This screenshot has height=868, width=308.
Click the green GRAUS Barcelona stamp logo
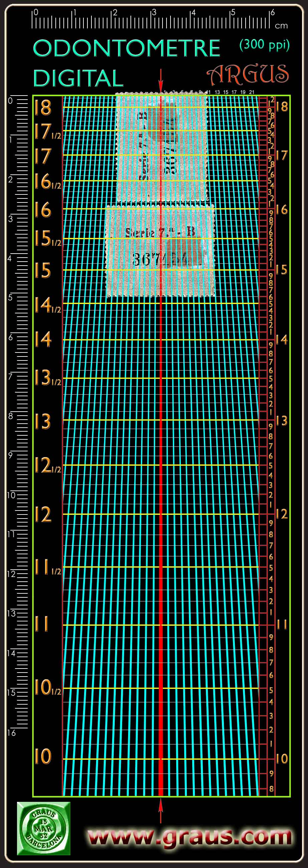pyautogui.click(x=43, y=828)
